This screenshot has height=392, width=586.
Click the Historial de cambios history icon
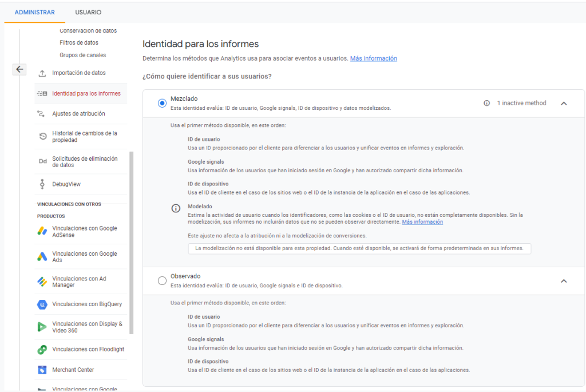[42, 136]
